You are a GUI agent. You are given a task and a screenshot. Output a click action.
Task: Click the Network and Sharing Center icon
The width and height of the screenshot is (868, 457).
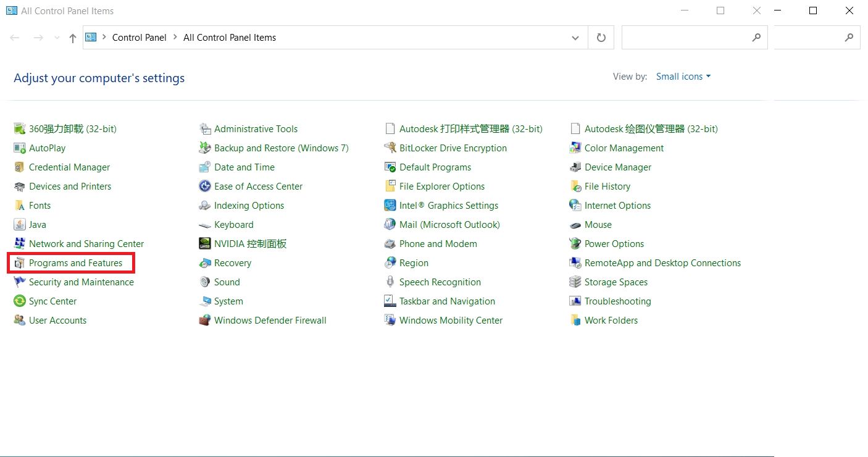(x=19, y=243)
